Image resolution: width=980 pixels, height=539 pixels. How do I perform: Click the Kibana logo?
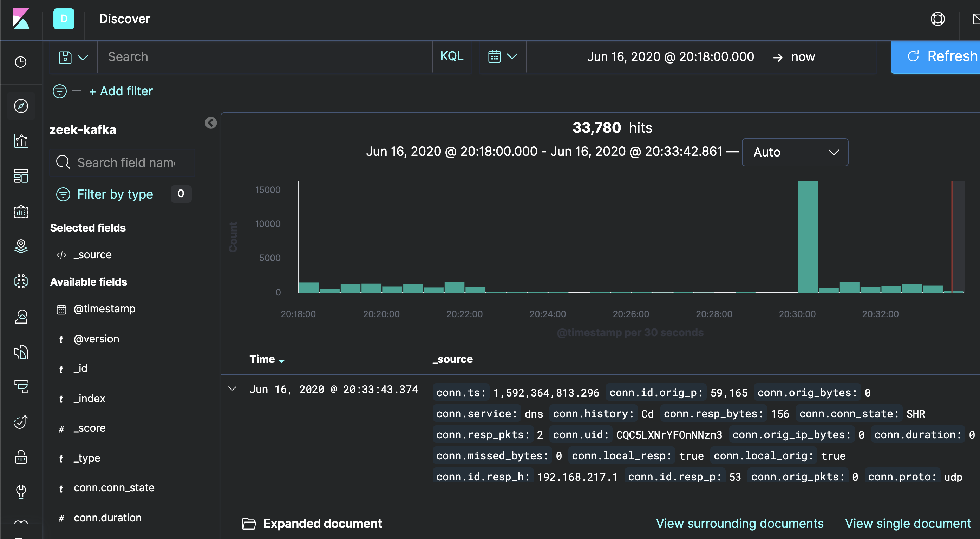(x=21, y=19)
